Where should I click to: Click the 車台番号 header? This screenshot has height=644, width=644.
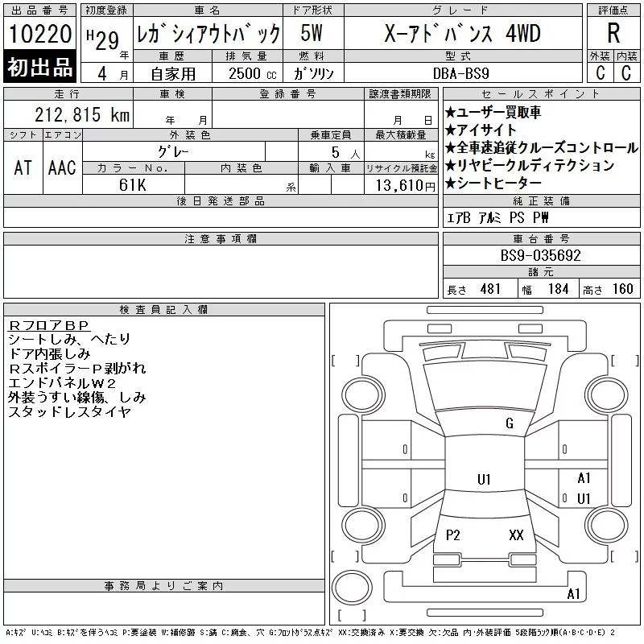541,238
